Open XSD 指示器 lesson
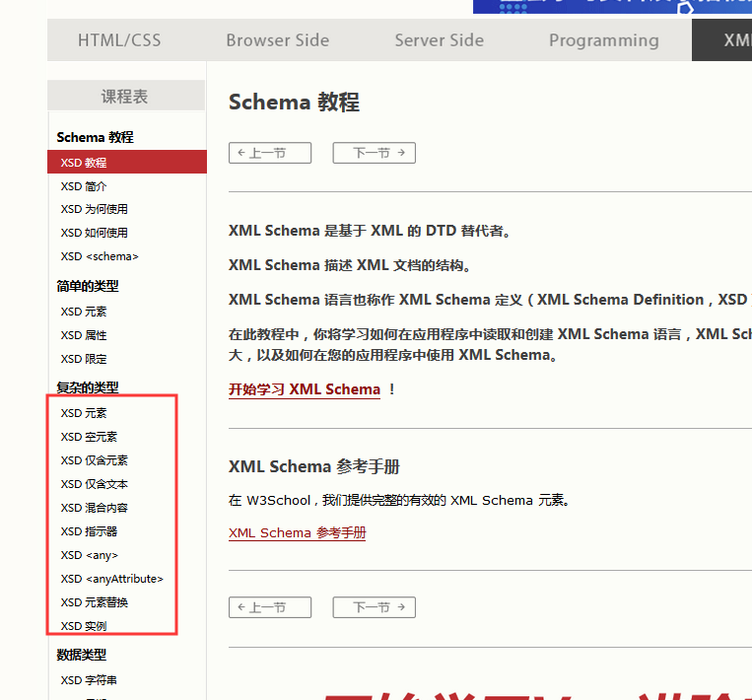 point(89,531)
